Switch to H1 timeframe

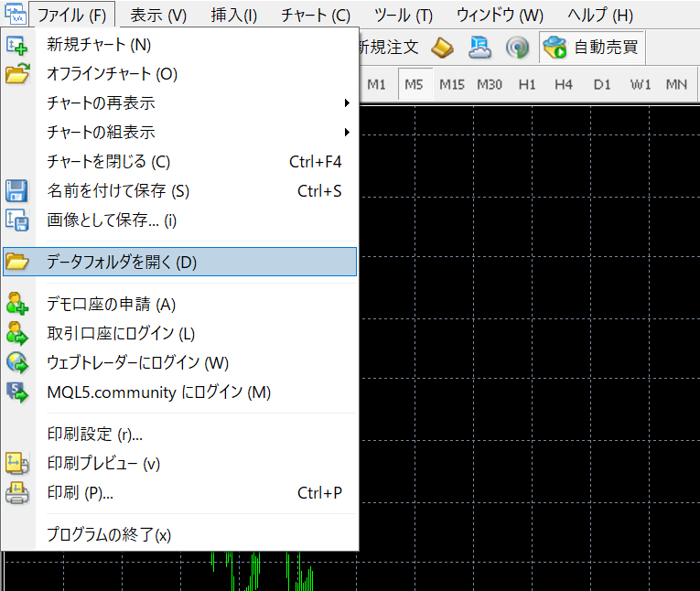[x=527, y=84]
